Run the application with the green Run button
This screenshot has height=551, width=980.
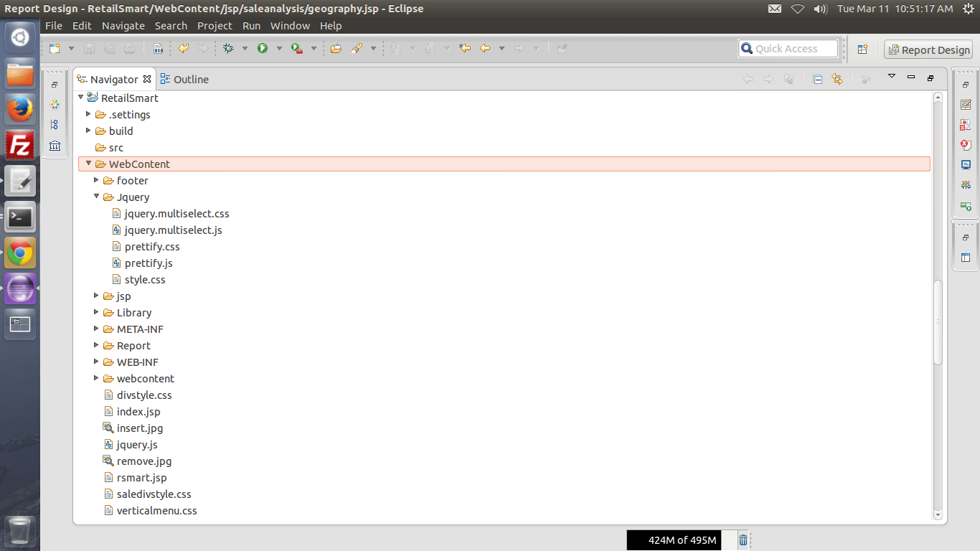(x=263, y=48)
